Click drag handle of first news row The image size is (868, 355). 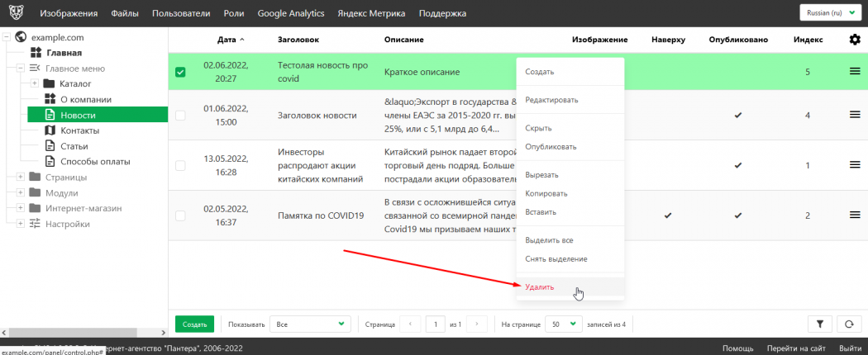point(855,72)
